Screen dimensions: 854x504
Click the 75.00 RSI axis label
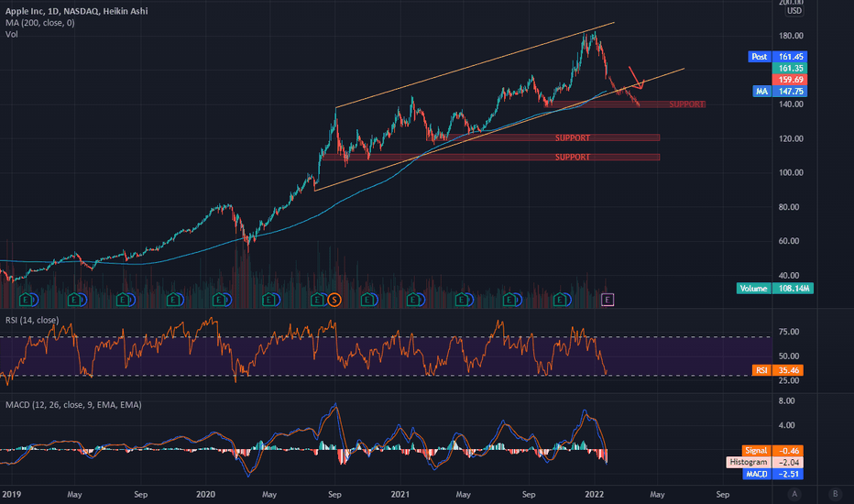click(789, 332)
